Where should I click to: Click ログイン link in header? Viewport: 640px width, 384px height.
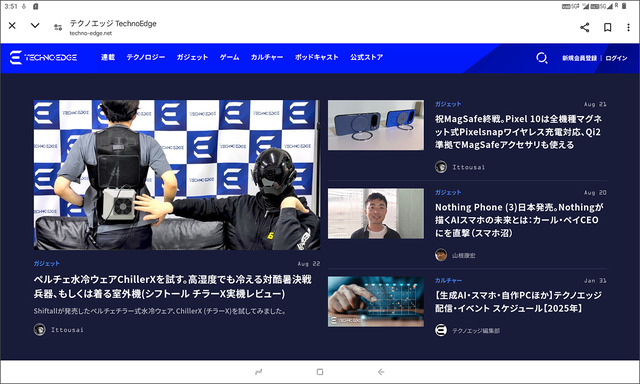pyautogui.click(x=616, y=58)
